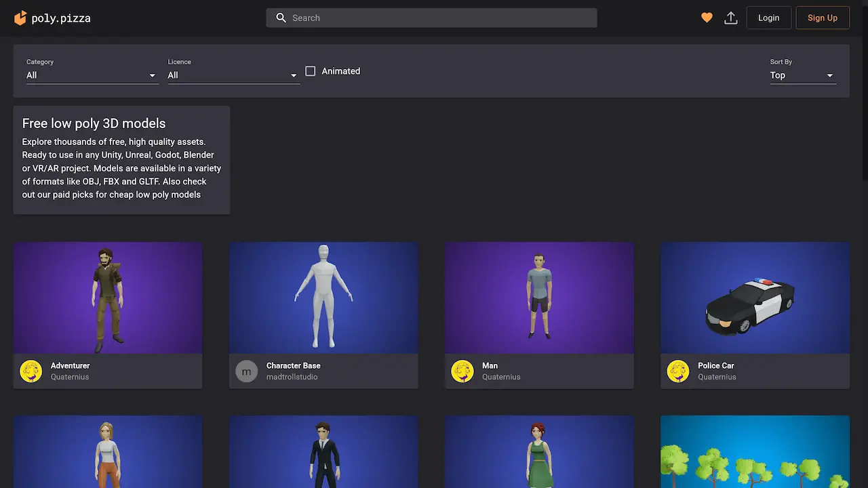The width and height of the screenshot is (868, 488).
Task: Open Quaternius avatar on the Police Car card
Action: (678, 371)
